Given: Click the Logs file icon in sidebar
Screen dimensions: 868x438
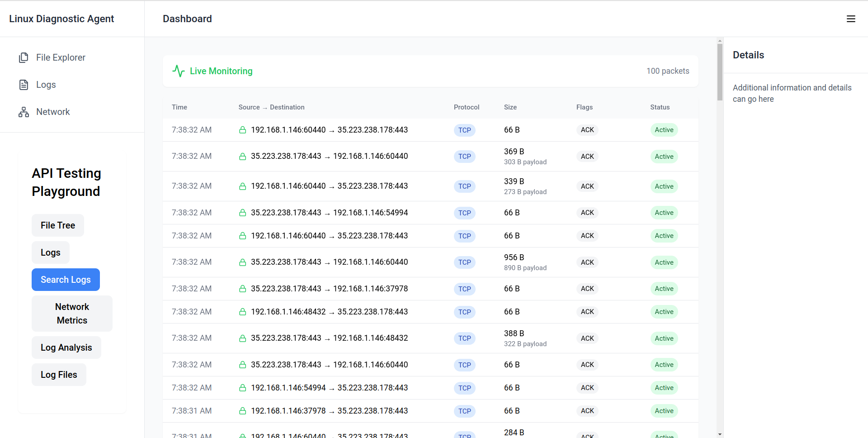Looking at the screenshot, I should pyautogui.click(x=24, y=85).
